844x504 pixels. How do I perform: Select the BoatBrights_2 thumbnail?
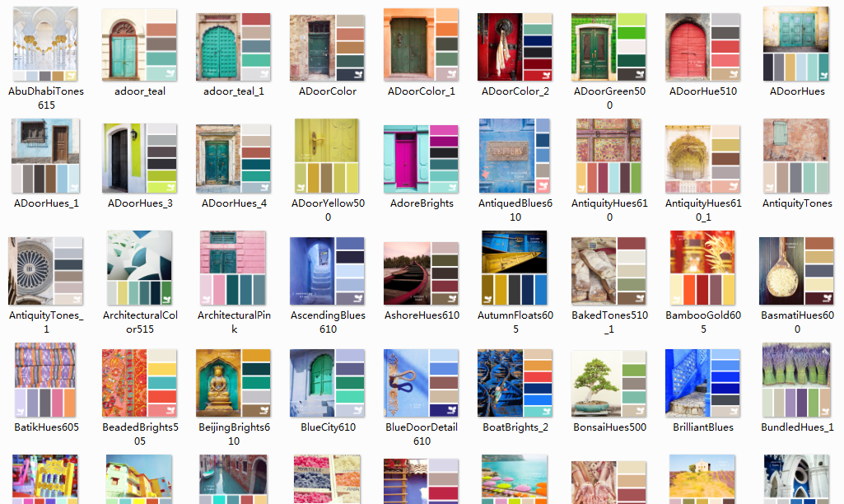click(x=515, y=383)
